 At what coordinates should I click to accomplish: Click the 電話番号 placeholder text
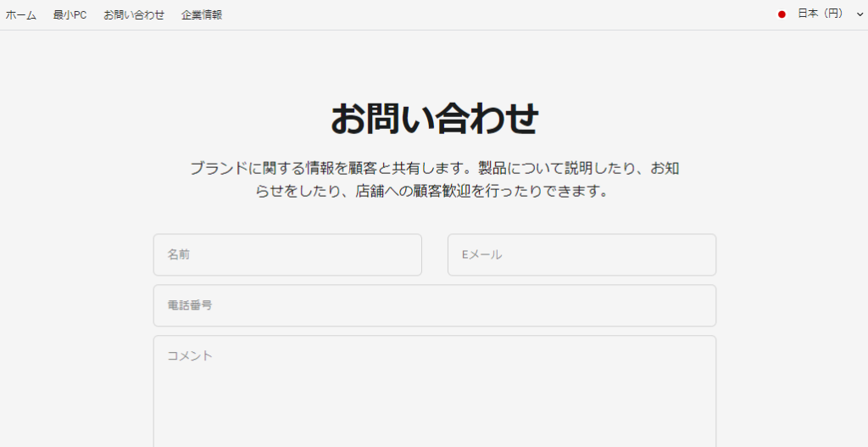(x=189, y=305)
